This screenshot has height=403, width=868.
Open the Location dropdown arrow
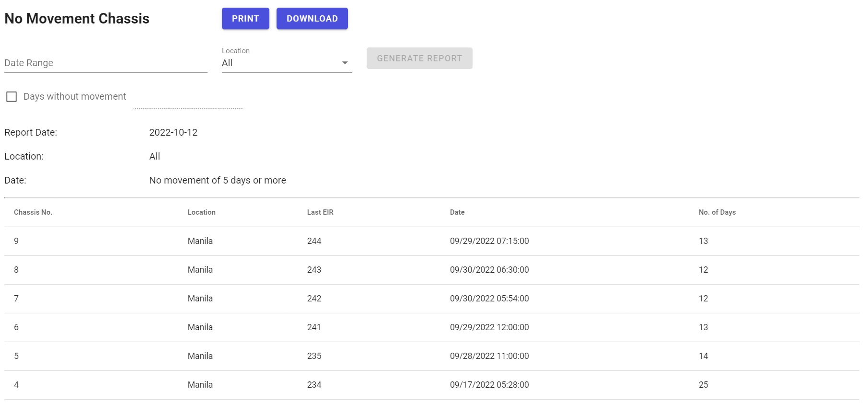click(x=345, y=63)
